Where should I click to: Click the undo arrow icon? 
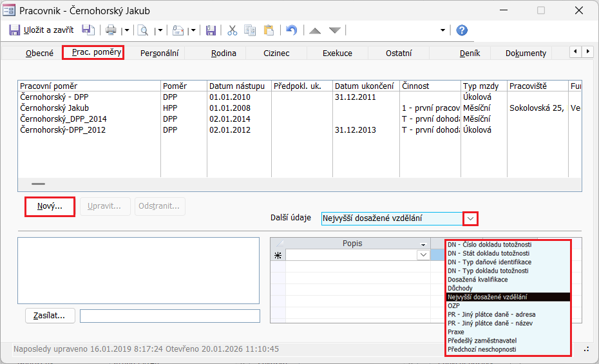(x=292, y=30)
